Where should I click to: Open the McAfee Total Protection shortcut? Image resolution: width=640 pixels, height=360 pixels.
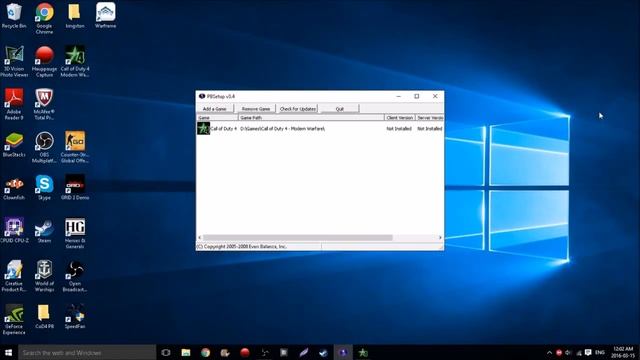pos(44,104)
